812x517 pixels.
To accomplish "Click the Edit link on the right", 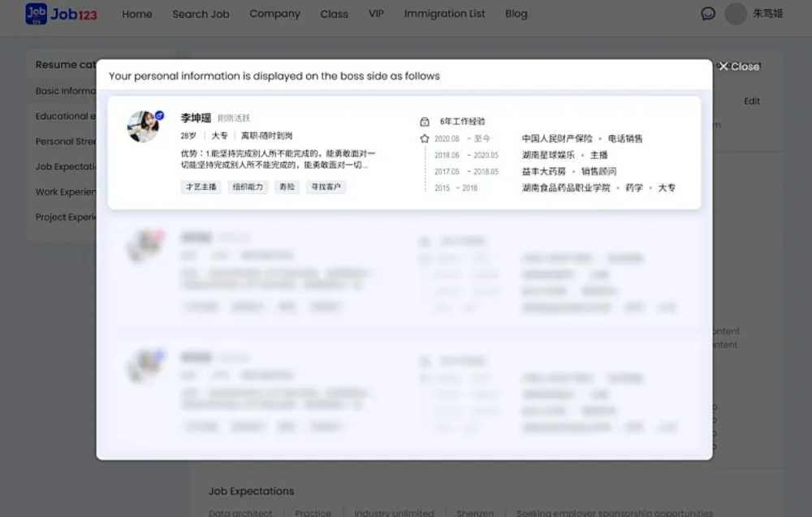I will coord(752,101).
